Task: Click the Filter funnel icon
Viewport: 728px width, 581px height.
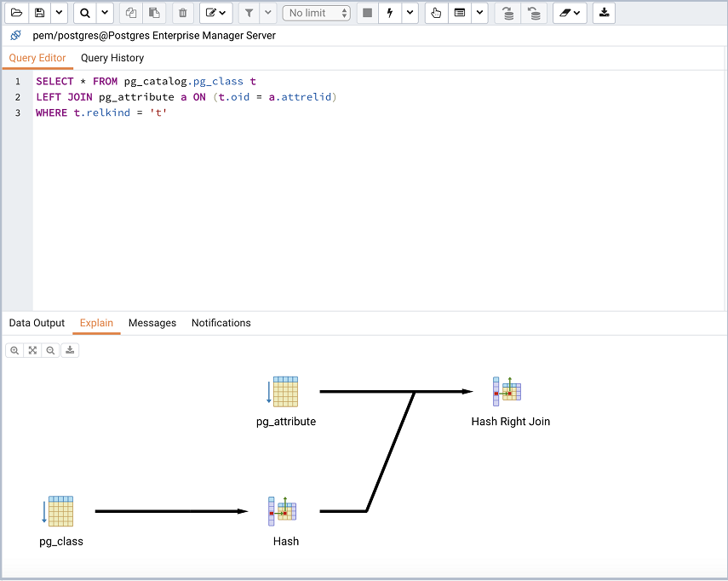Action: pyautogui.click(x=249, y=13)
